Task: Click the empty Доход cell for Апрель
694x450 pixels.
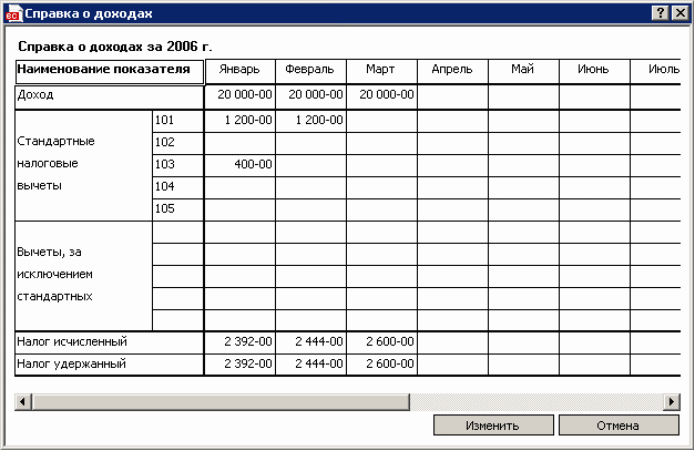Action: pyautogui.click(x=452, y=97)
